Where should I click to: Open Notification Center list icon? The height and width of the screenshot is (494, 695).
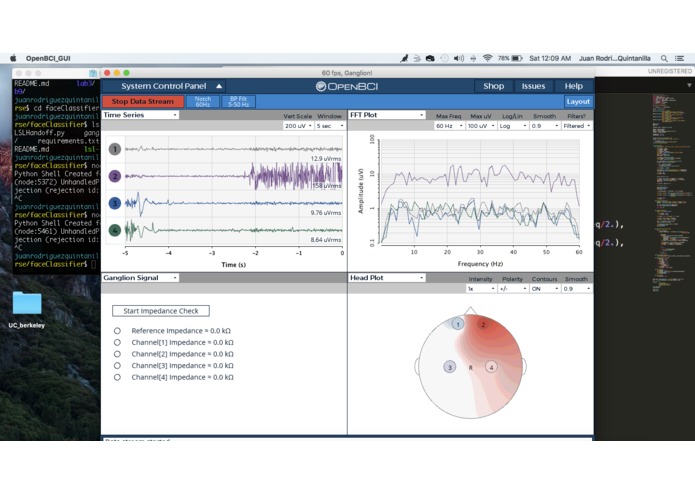[679, 58]
